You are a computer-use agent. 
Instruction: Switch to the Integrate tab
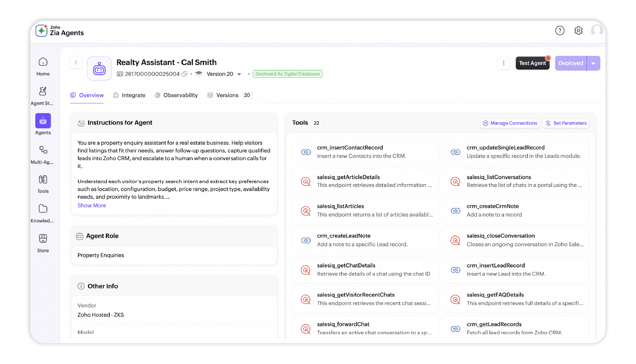tap(129, 95)
